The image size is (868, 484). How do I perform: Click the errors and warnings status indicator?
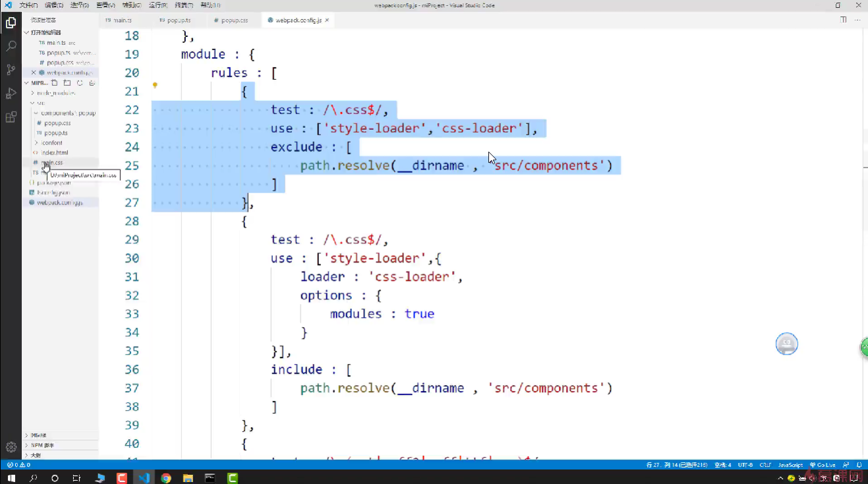click(x=18, y=465)
